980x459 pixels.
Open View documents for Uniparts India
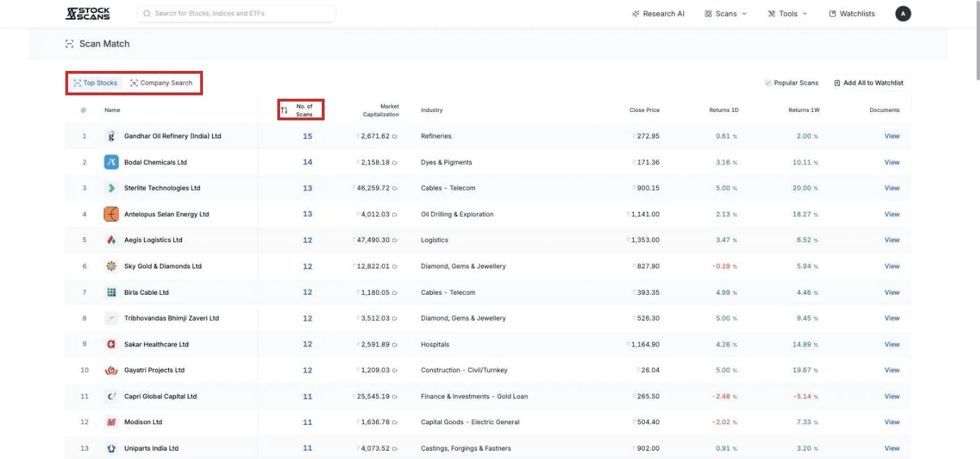point(892,448)
